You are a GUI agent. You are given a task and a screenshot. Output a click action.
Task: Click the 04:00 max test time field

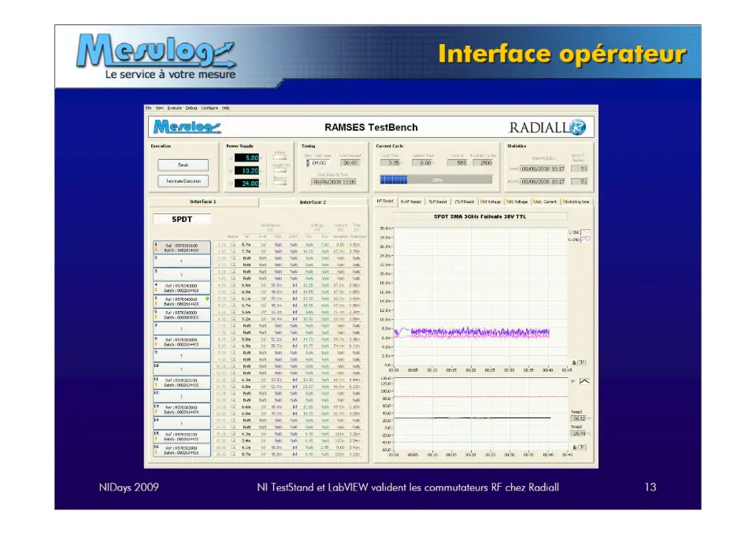pyautogui.click(x=320, y=163)
